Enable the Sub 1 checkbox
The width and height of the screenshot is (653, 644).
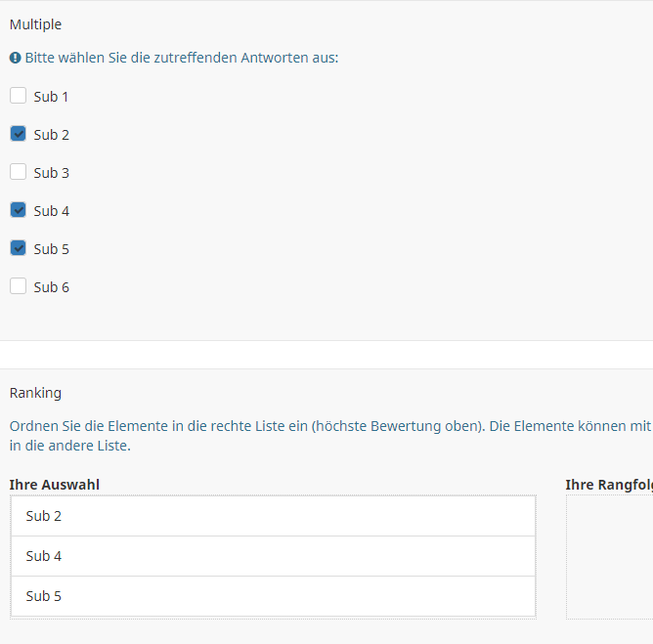coord(18,96)
